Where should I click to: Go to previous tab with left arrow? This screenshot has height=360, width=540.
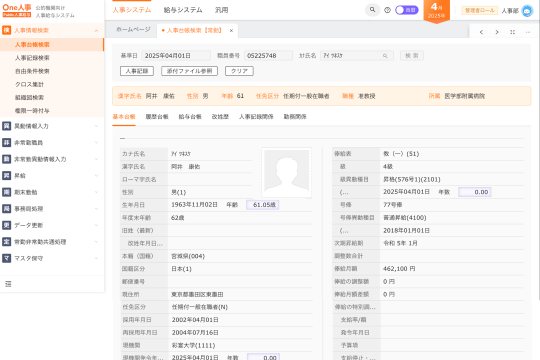[481, 32]
